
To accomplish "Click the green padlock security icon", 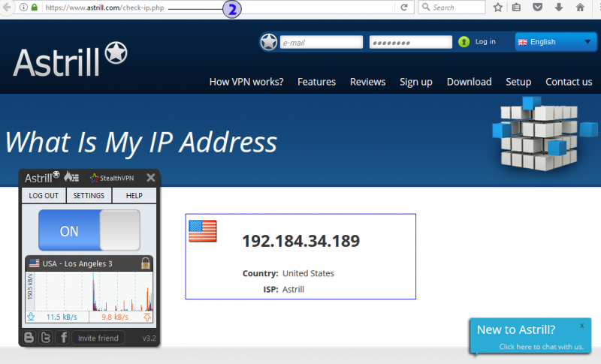I will coord(35,8).
